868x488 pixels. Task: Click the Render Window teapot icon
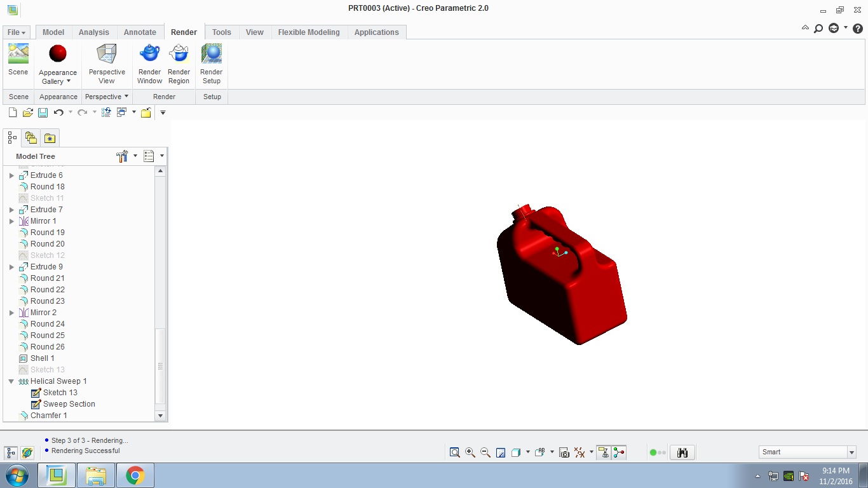pyautogui.click(x=149, y=53)
